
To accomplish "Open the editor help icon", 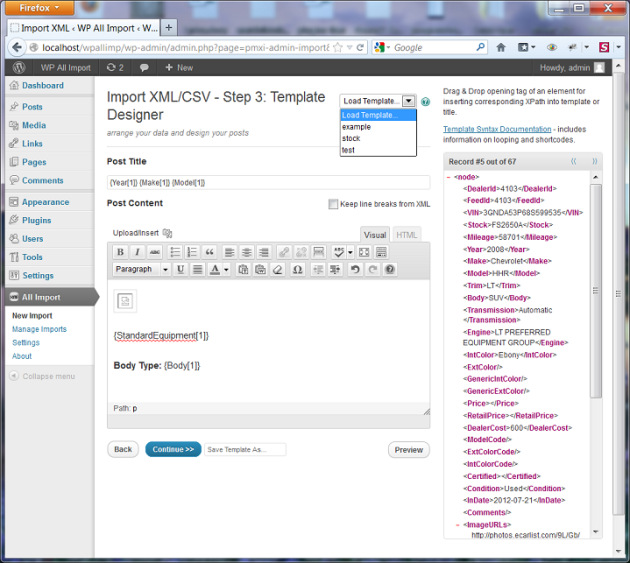I will pyautogui.click(x=390, y=269).
